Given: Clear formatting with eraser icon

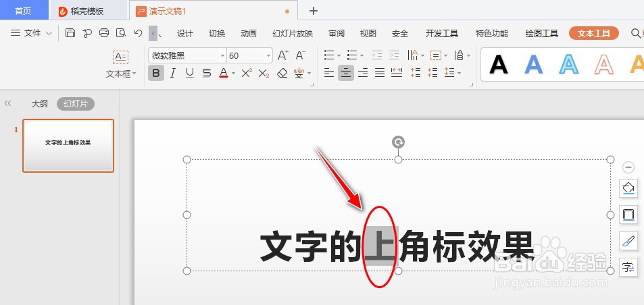Looking at the screenshot, I should (x=282, y=74).
